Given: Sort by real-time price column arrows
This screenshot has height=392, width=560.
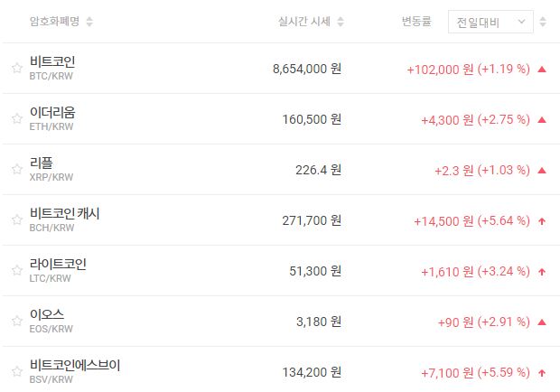Looking at the screenshot, I should click(x=340, y=22).
